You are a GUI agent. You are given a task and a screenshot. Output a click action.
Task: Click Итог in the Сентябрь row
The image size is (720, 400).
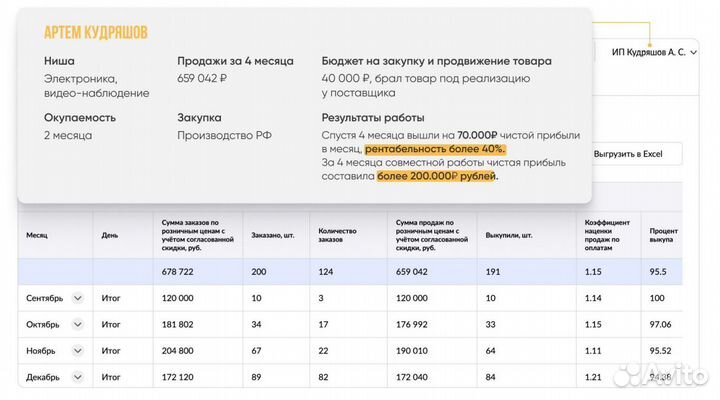click(111, 299)
